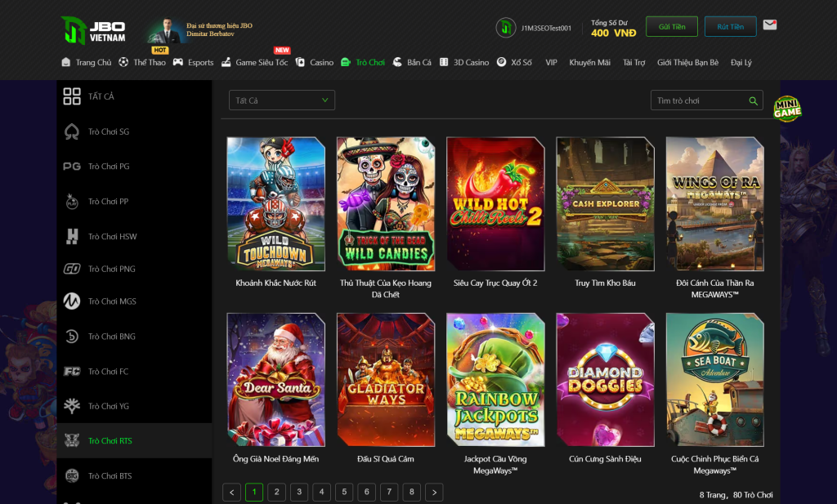Jump to page 6
Screen dimensions: 837x504
pos(367,493)
